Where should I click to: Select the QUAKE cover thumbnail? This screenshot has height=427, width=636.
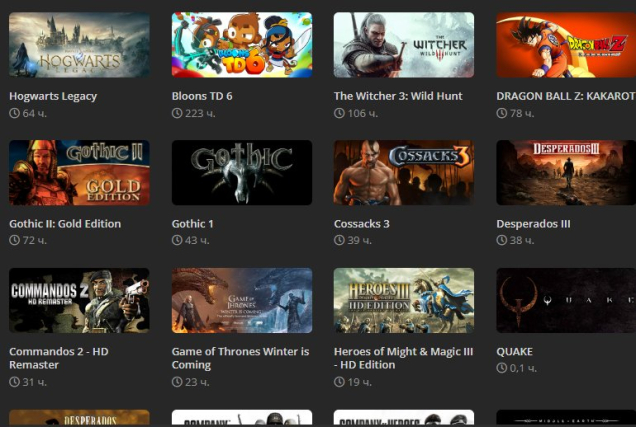[x=566, y=300]
